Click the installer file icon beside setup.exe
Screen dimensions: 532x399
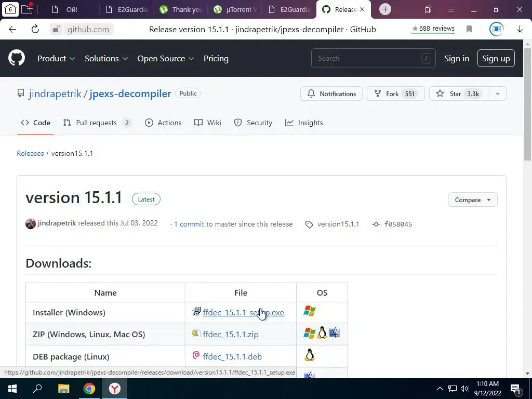pyautogui.click(x=196, y=311)
